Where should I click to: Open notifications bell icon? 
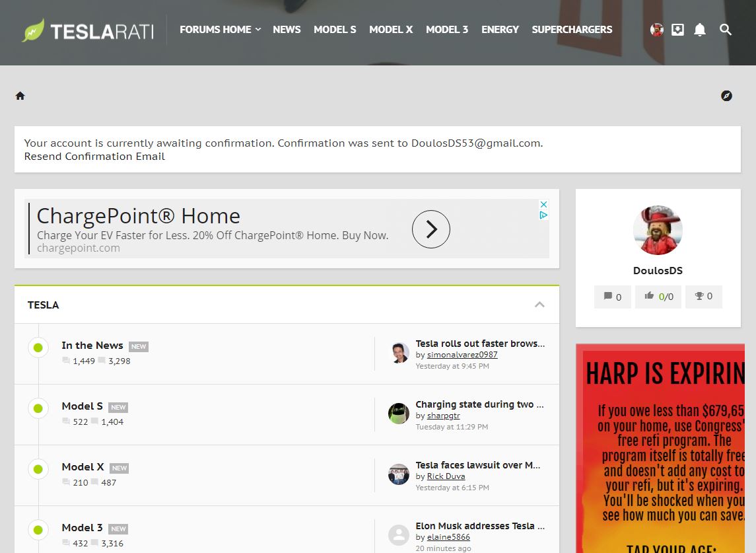point(700,30)
